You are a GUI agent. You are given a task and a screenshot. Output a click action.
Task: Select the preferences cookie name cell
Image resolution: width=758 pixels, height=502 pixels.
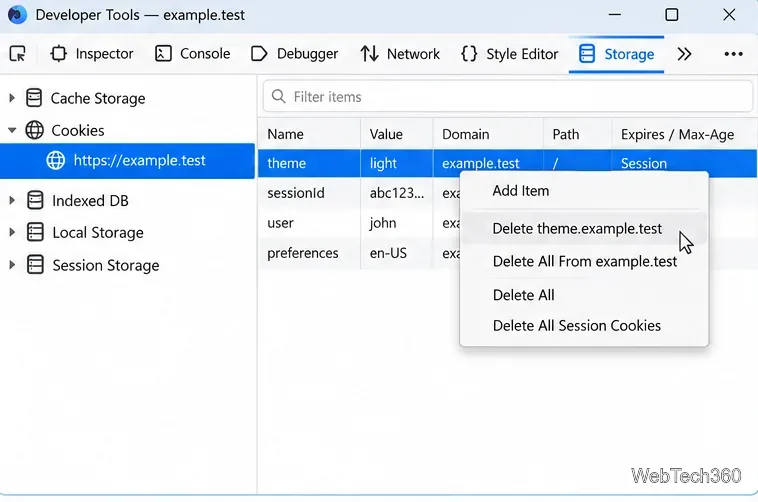tap(309, 253)
